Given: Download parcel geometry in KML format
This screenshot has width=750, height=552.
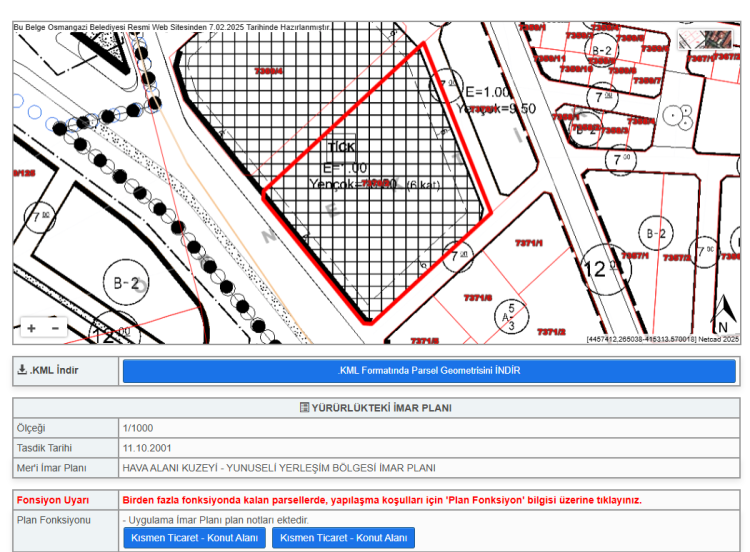Looking at the screenshot, I should click(428, 371).
